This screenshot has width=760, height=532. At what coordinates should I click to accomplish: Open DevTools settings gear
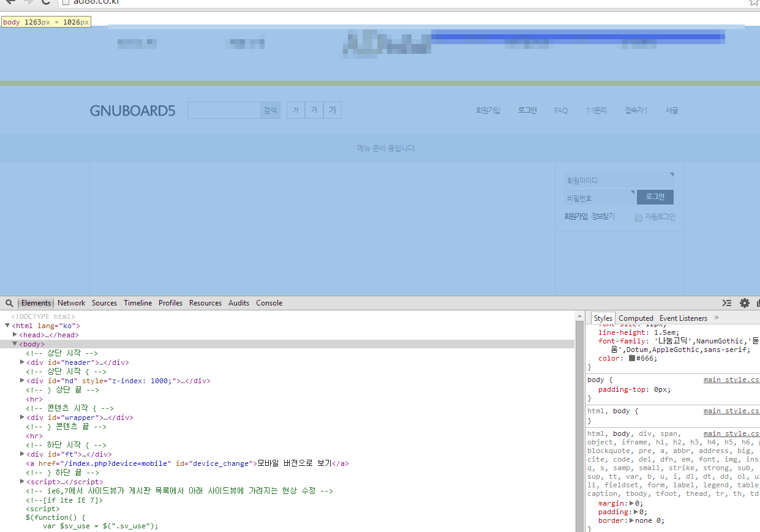pos(744,303)
